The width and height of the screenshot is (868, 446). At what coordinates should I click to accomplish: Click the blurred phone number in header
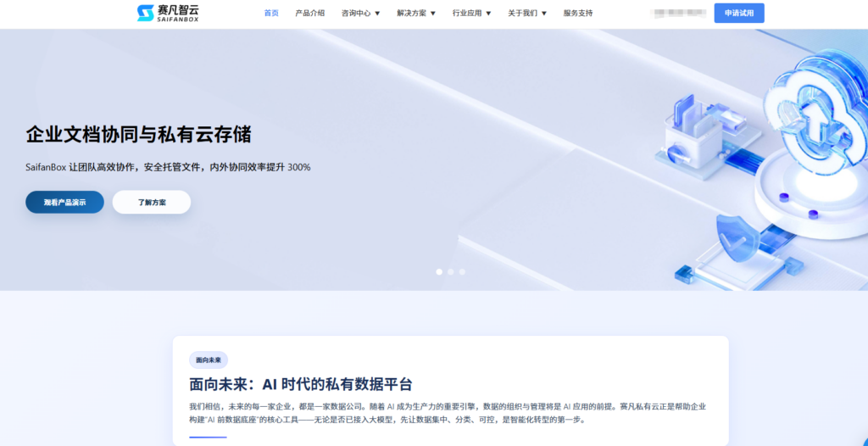(679, 14)
